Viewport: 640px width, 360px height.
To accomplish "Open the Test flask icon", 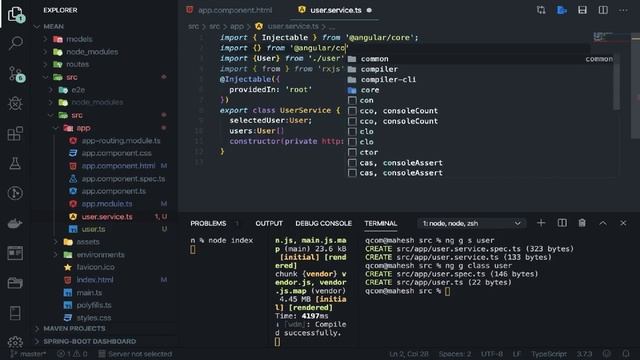I will [x=15, y=163].
